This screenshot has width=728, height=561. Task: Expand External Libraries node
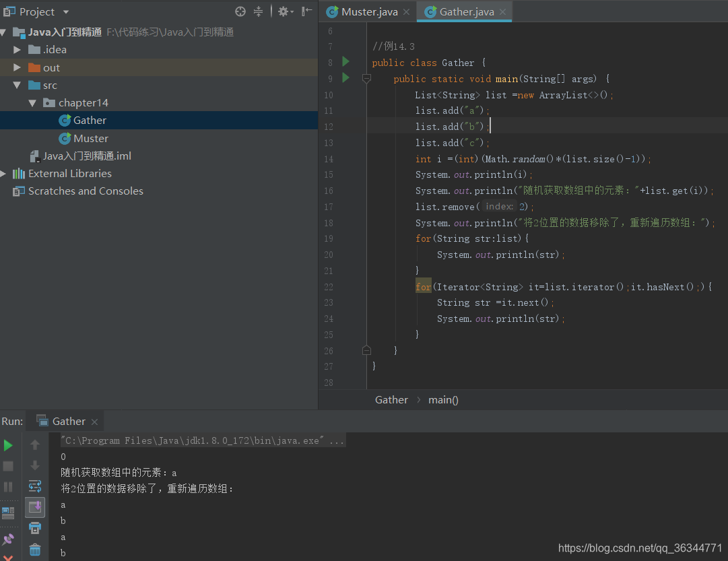[3, 174]
